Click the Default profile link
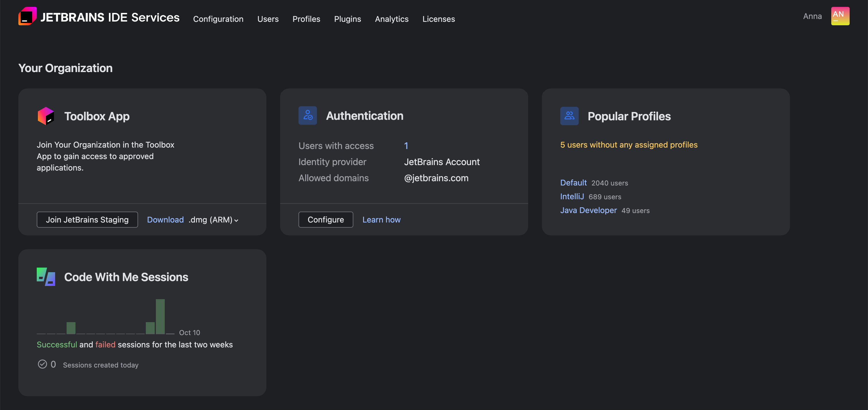Screen dimensions: 868x410 point(573,183)
